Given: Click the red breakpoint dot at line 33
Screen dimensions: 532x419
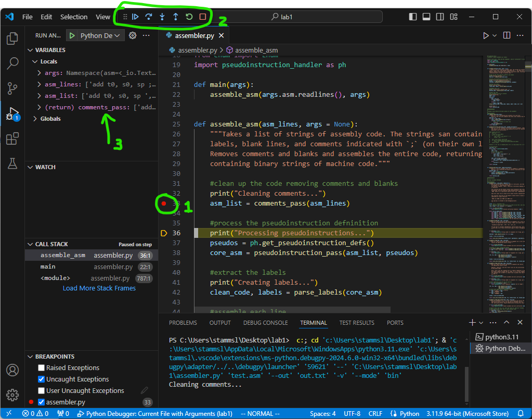Looking at the screenshot, I should tap(164, 204).
